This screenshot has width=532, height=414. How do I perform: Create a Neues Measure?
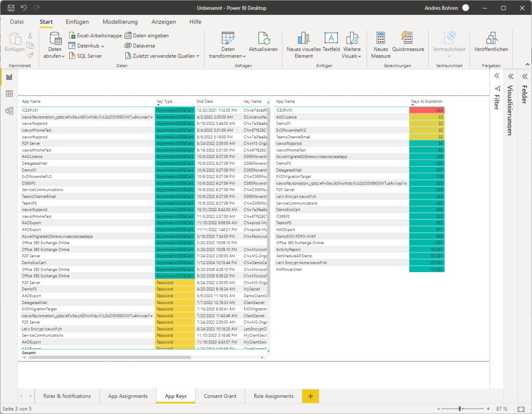[381, 45]
